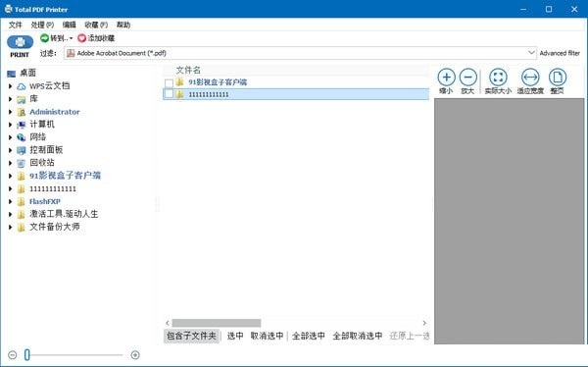Viewport: 588px width, 367px height.
Task: Click the PDF icon in filter box
Action: pyautogui.click(x=71, y=53)
